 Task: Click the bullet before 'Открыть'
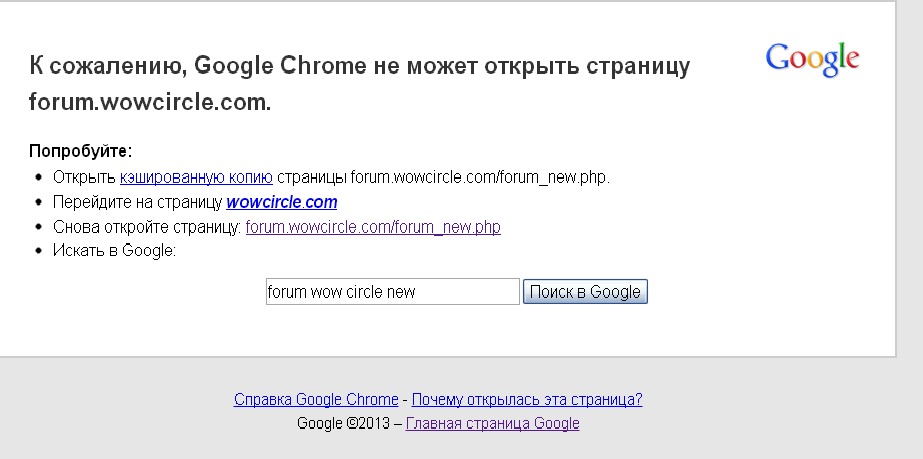39,177
